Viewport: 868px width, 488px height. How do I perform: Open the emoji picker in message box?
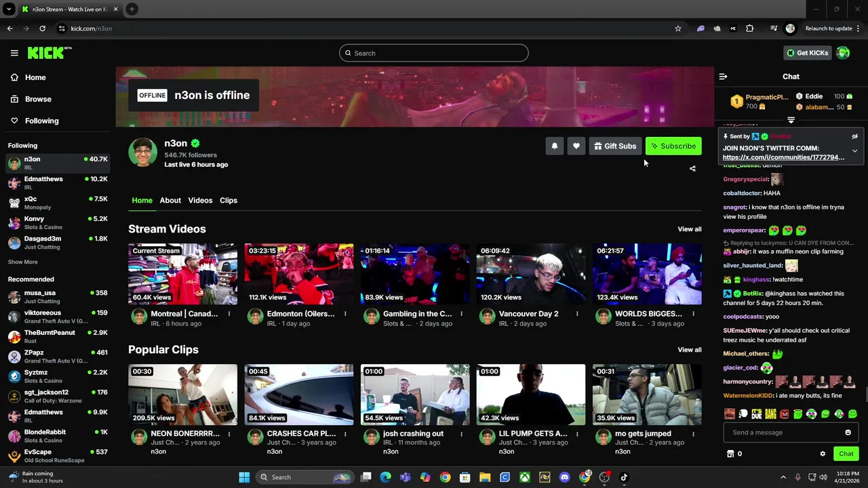(848, 432)
